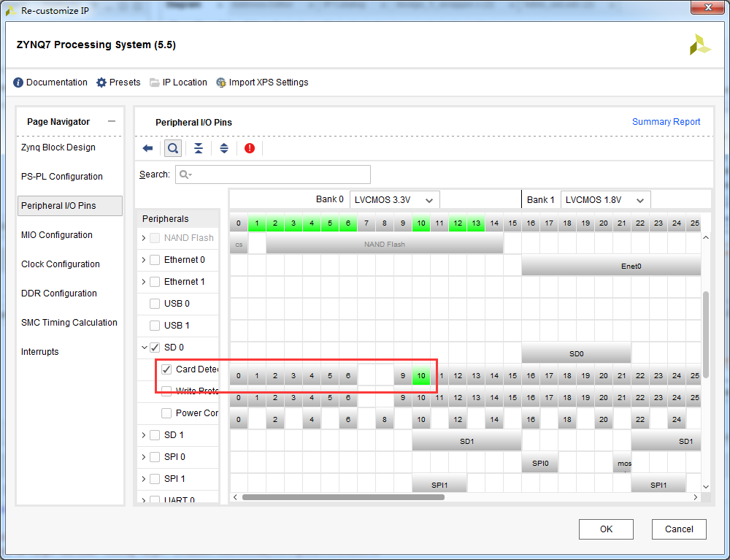The width and height of the screenshot is (730, 560).
Task: Click green MIO pin 13 header cell
Action: point(476,223)
